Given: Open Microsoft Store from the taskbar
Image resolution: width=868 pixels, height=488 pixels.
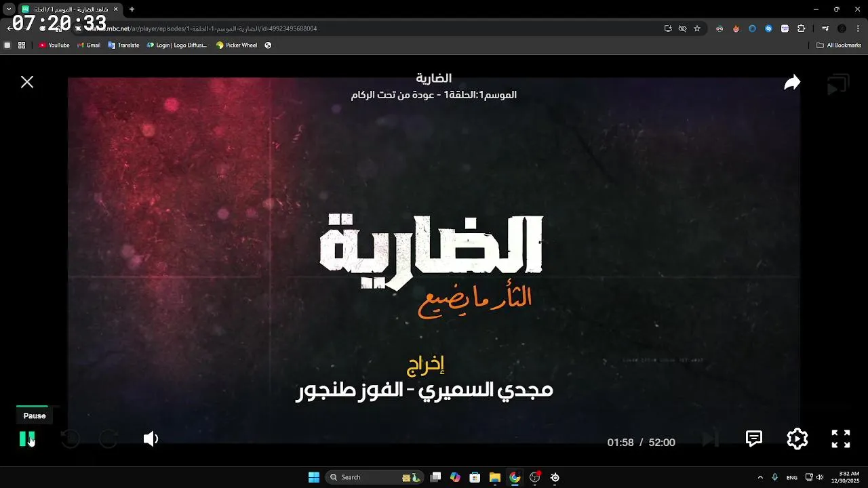Looking at the screenshot, I should click(475, 477).
